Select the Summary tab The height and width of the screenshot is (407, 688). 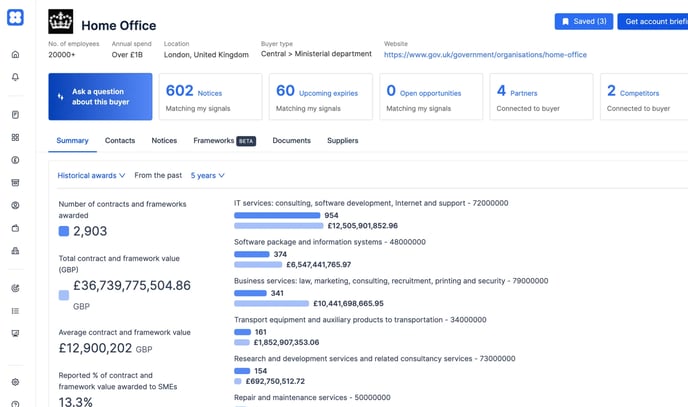72,141
